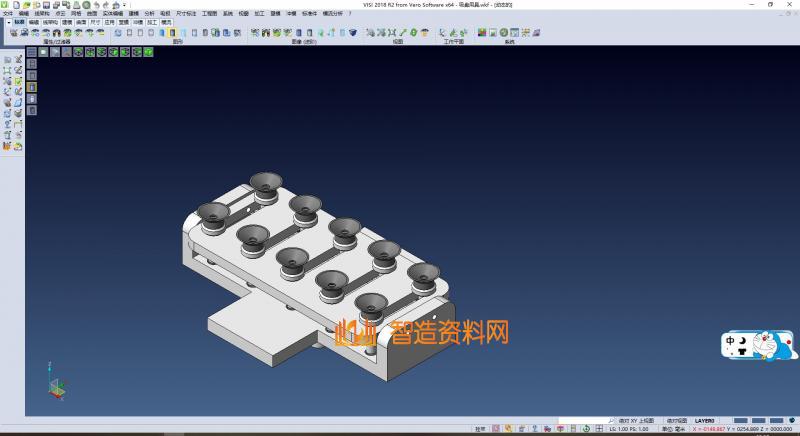Click the orange umbrella icon in 视图 group

tap(424, 33)
